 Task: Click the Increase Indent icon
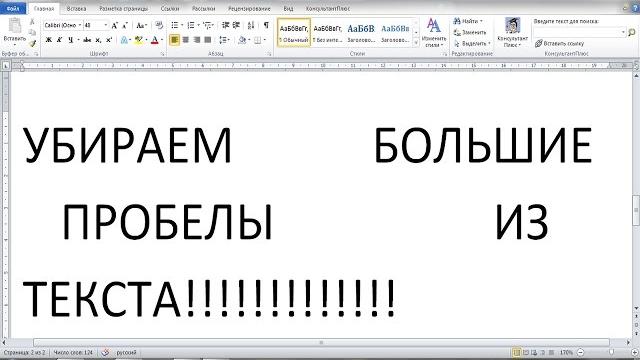click(x=236, y=25)
